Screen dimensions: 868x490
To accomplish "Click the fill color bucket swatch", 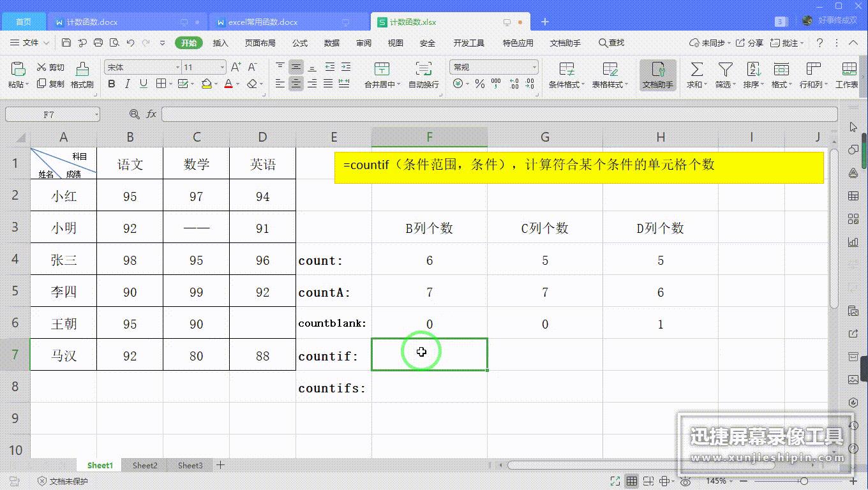I will pyautogui.click(x=206, y=84).
